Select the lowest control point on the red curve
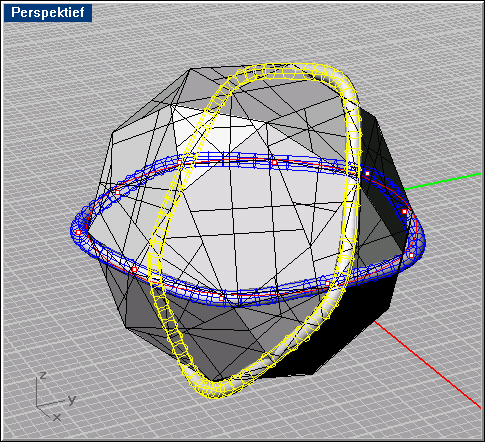This screenshot has width=485, height=442. [x=221, y=298]
